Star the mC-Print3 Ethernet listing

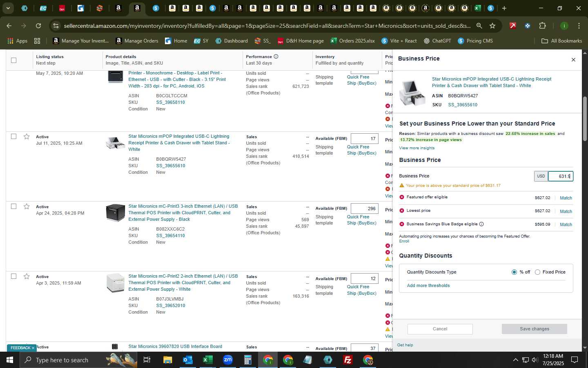pos(27,206)
